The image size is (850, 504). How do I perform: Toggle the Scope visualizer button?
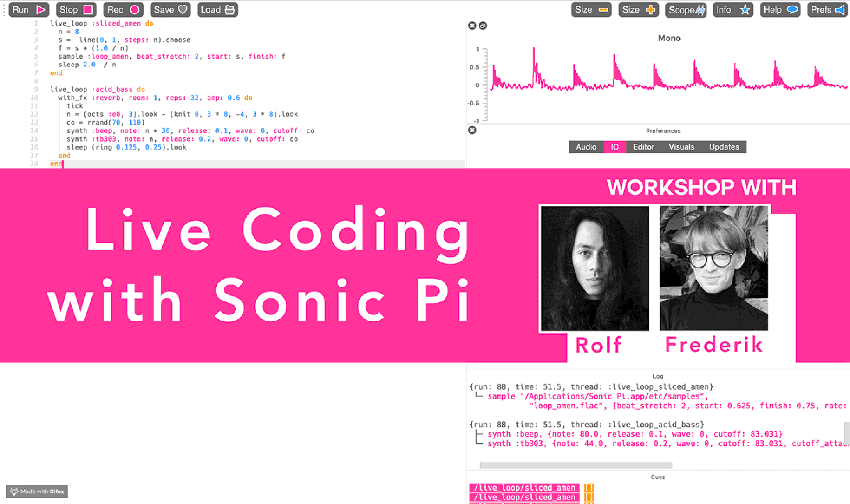686,10
